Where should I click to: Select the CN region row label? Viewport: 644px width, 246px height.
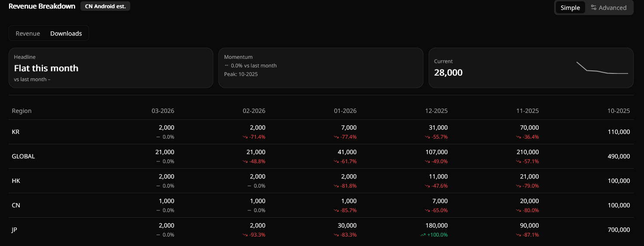tap(16, 205)
